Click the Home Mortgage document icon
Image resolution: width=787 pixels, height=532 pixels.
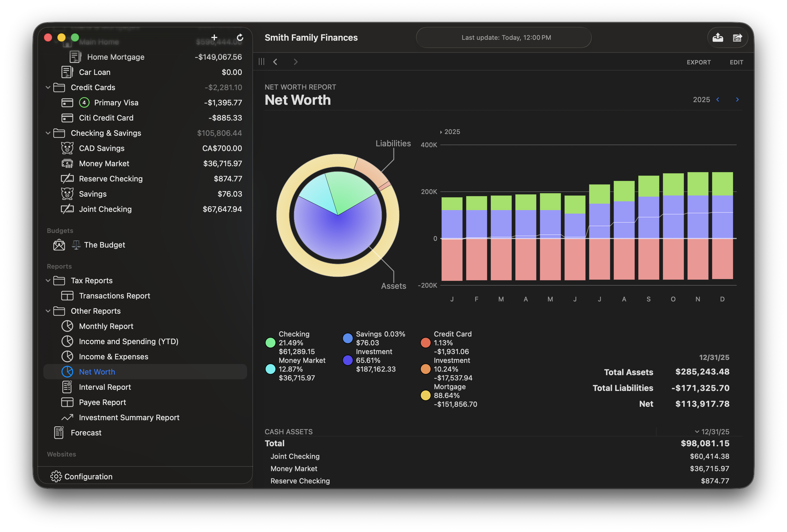75,57
